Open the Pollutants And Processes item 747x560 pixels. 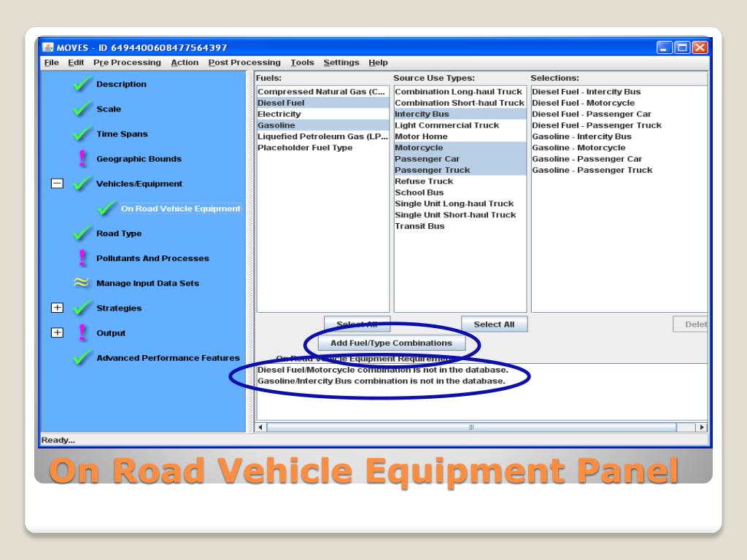coord(152,258)
